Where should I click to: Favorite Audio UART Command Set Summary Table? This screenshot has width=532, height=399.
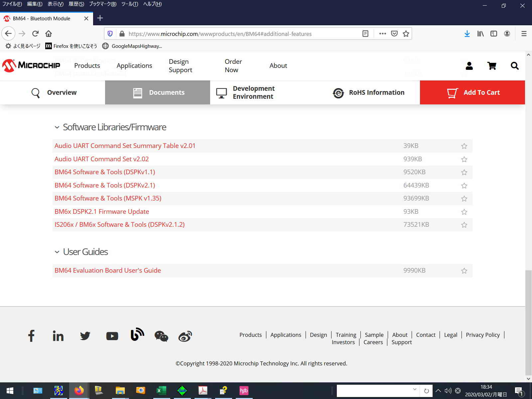coord(464,146)
